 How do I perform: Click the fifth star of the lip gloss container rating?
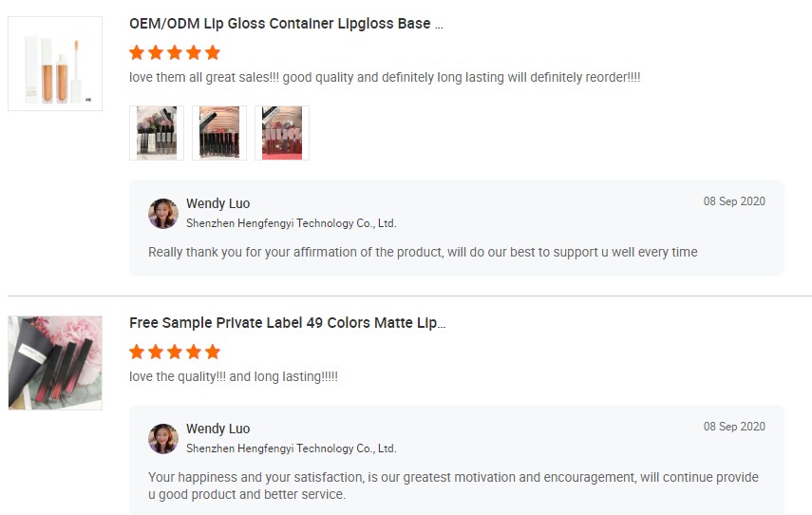point(213,52)
